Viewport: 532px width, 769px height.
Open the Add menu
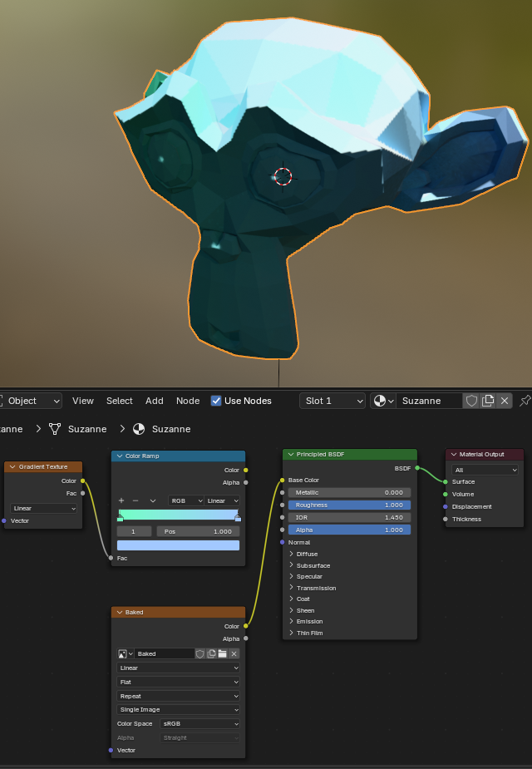click(x=155, y=401)
